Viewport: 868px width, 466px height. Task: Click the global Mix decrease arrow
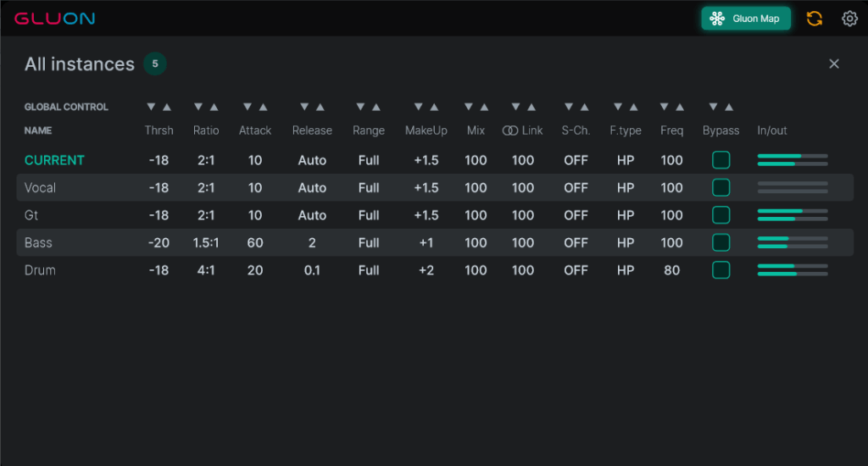pyautogui.click(x=468, y=107)
